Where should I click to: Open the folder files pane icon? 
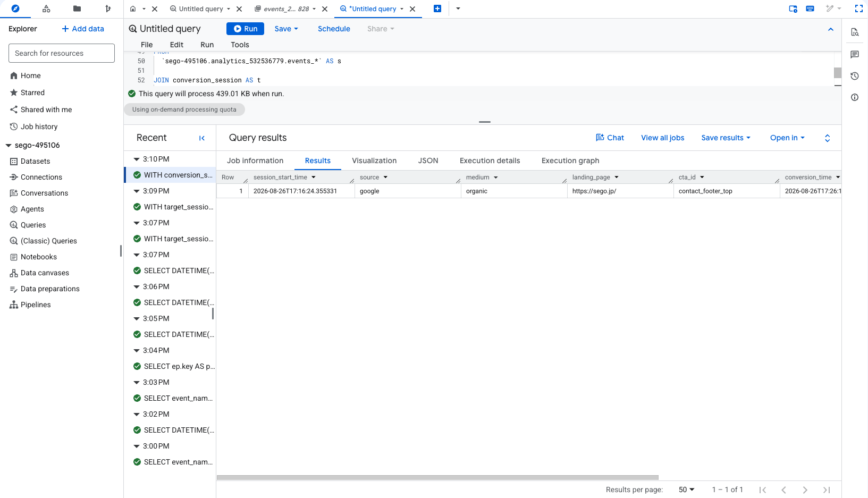click(x=77, y=9)
